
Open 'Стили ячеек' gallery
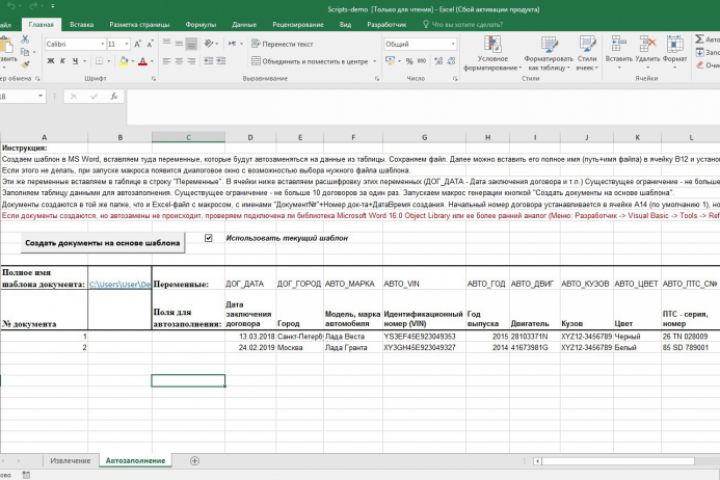tap(587, 53)
